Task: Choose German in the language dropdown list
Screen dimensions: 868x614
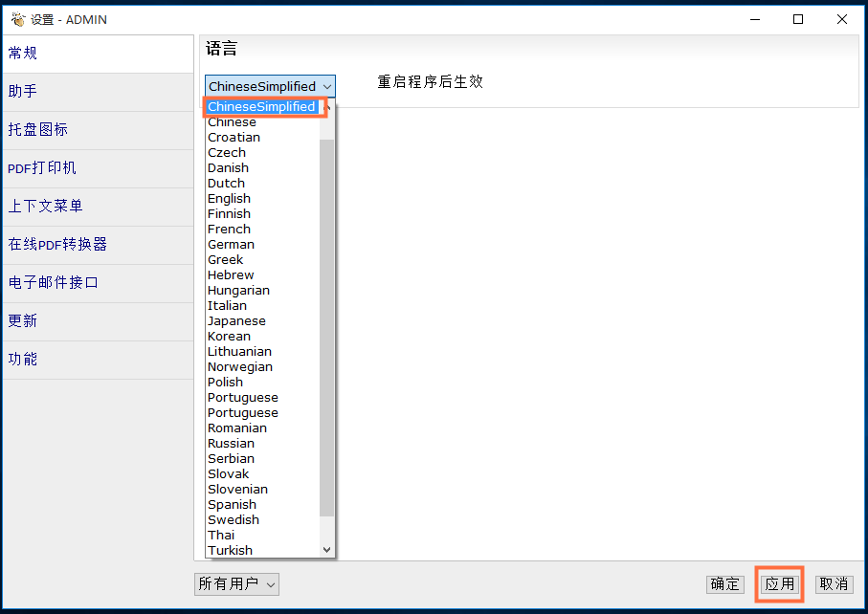Action: click(231, 244)
